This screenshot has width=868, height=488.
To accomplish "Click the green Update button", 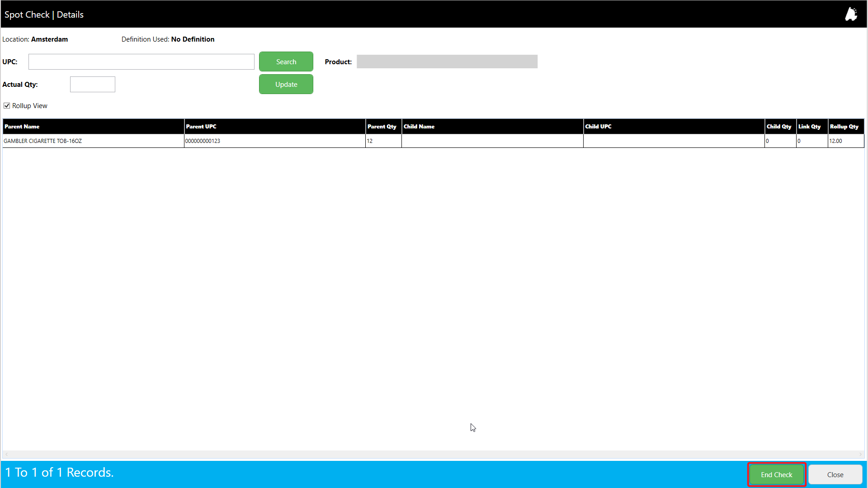I will point(286,84).
